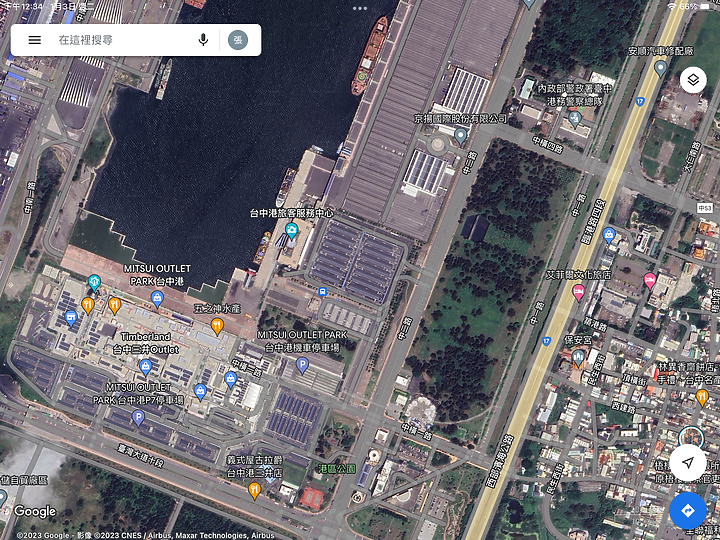Tap the microphone voice search icon

[x=203, y=40]
